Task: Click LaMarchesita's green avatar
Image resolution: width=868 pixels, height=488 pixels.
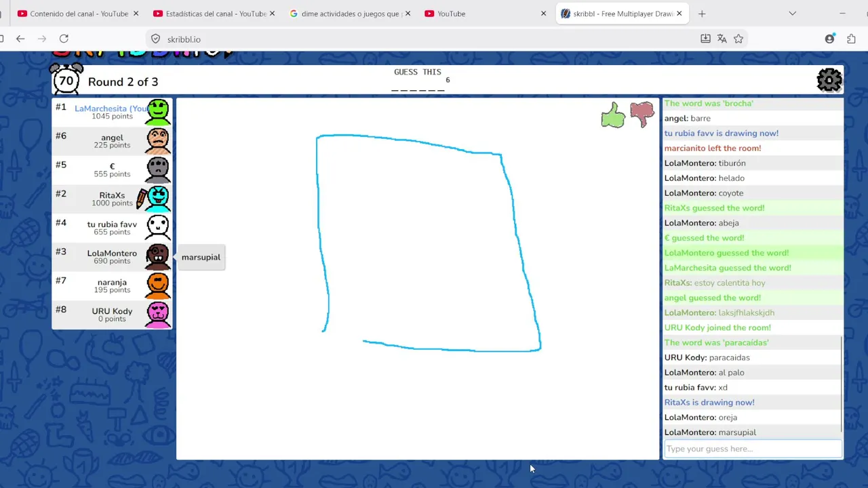Action: click(x=158, y=112)
